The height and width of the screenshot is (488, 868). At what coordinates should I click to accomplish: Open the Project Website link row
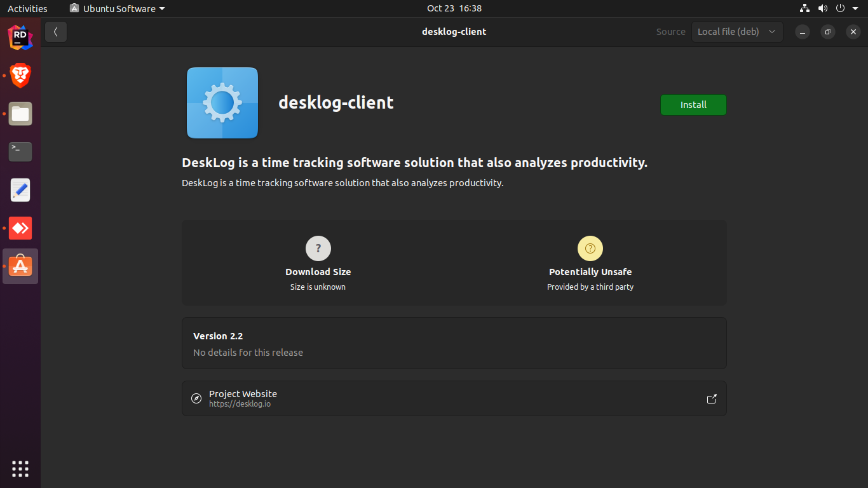(x=454, y=398)
